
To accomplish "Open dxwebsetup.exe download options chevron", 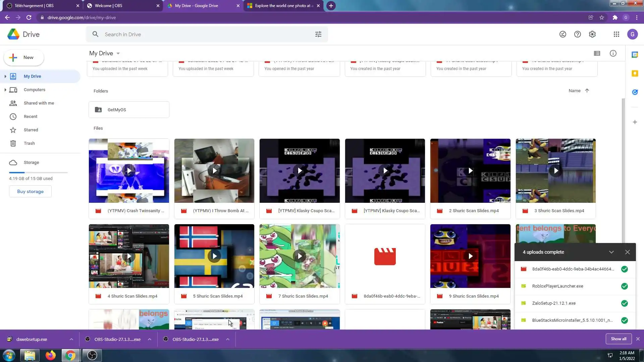I will click(71, 339).
